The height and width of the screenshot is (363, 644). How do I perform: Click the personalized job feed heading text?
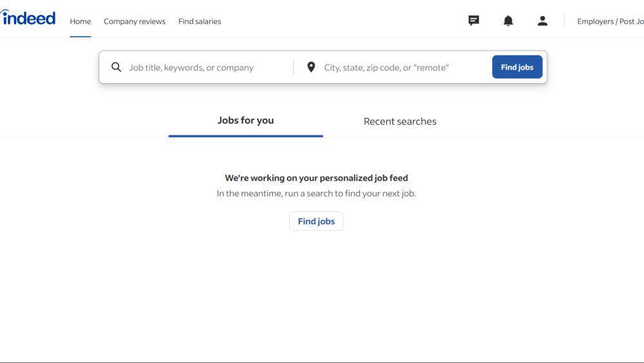pyautogui.click(x=316, y=178)
